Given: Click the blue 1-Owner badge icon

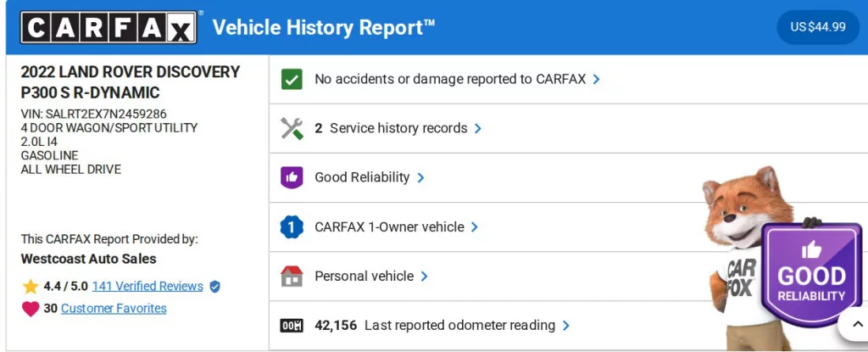Looking at the screenshot, I should (x=292, y=227).
